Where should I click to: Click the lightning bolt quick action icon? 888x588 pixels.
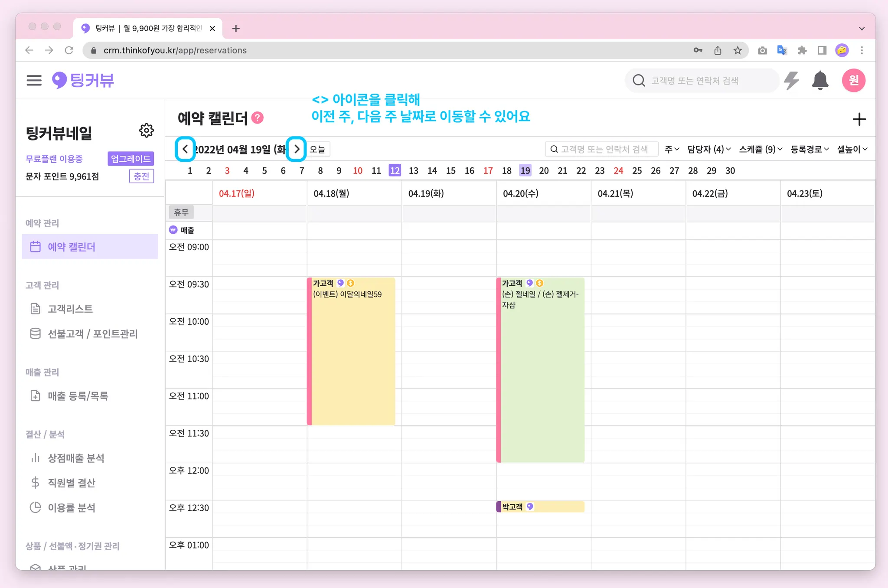point(792,81)
